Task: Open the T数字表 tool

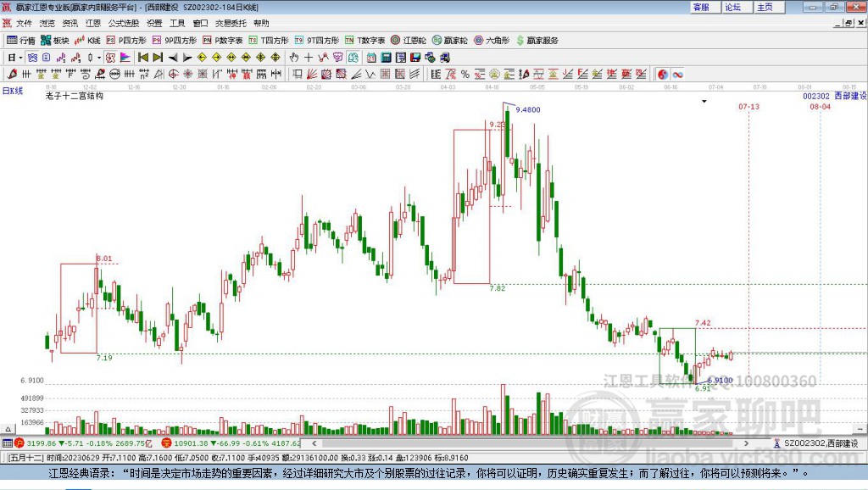Action: pos(364,41)
